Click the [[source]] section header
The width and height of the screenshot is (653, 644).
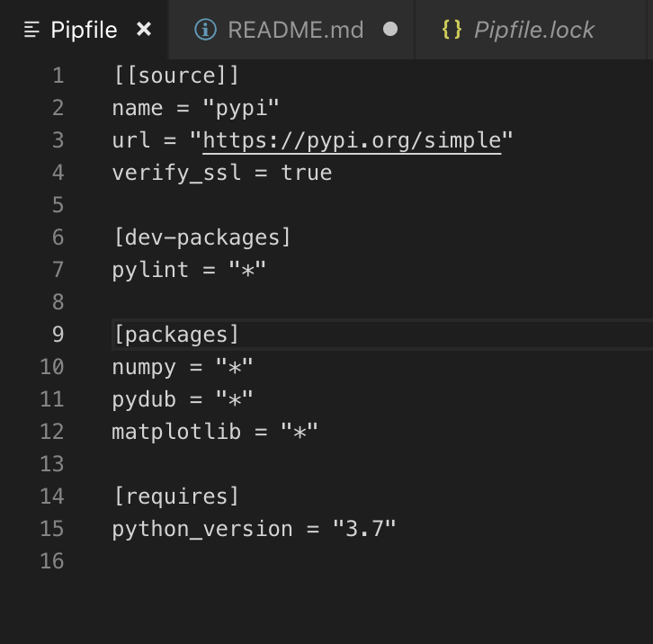coord(176,76)
